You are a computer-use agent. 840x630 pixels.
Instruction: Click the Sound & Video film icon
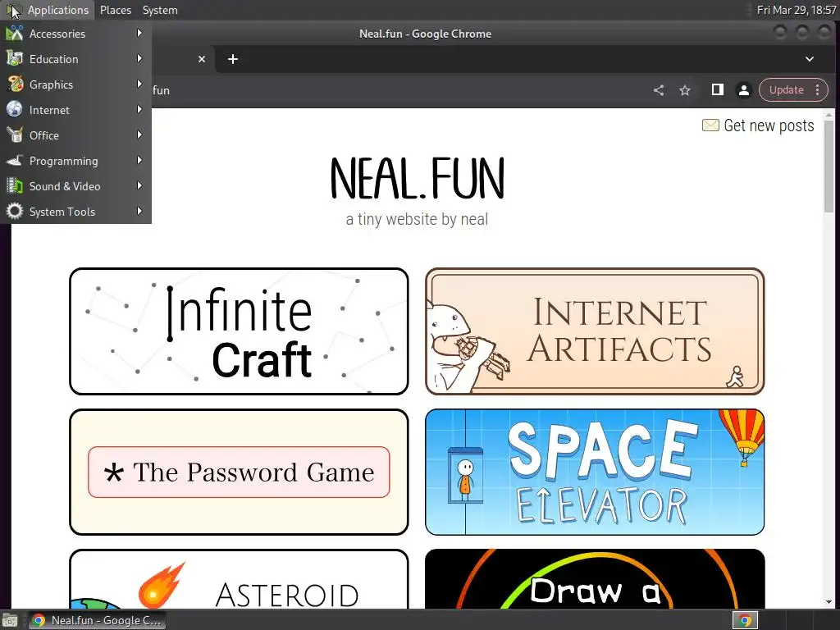(15, 186)
